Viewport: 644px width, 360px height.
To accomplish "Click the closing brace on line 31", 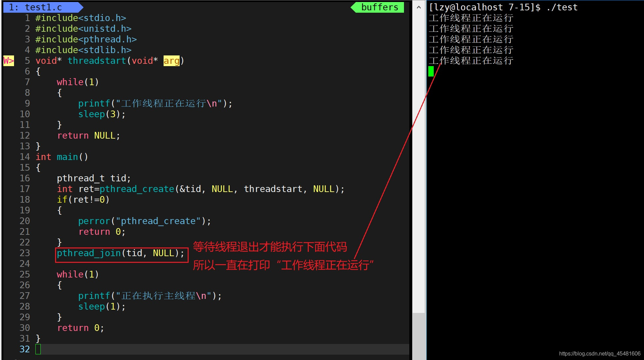I will pos(38,339).
